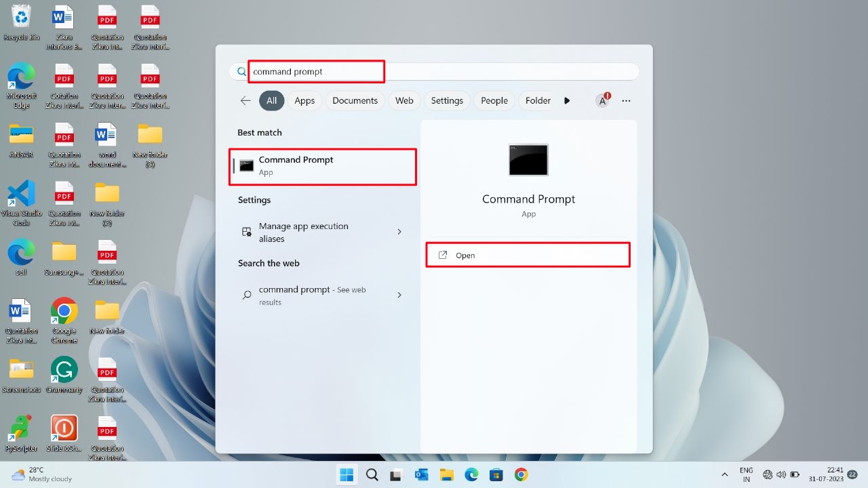Click the arrow to reveal more search filters
Image resolution: width=868 pixels, height=488 pixels.
(x=567, y=100)
